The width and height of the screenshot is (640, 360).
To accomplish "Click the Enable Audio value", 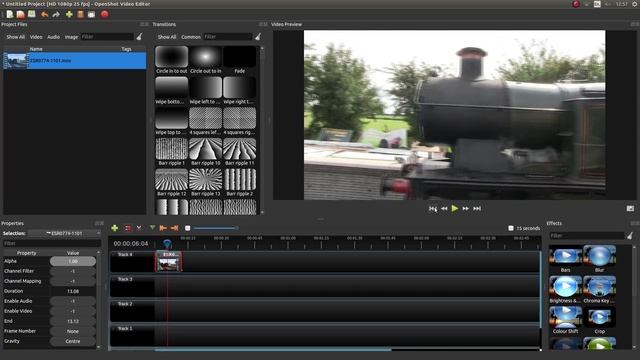I will (73, 301).
